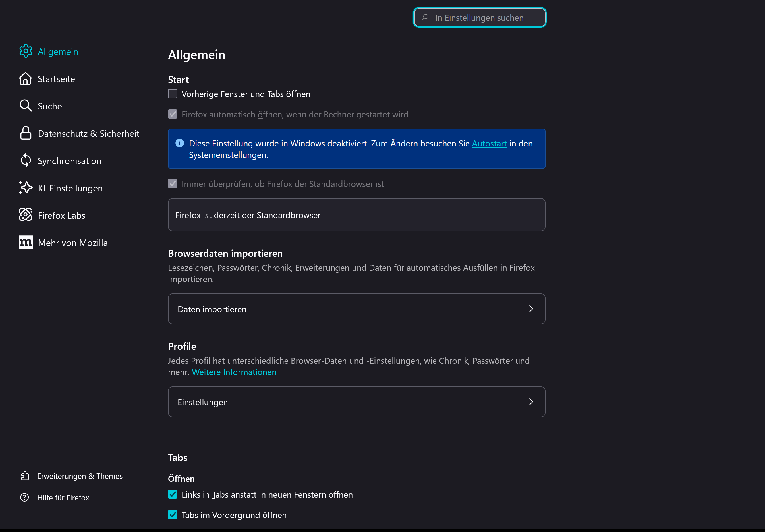Click the Firefox Labs atom icon
This screenshot has height=532, width=765.
pos(26,215)
